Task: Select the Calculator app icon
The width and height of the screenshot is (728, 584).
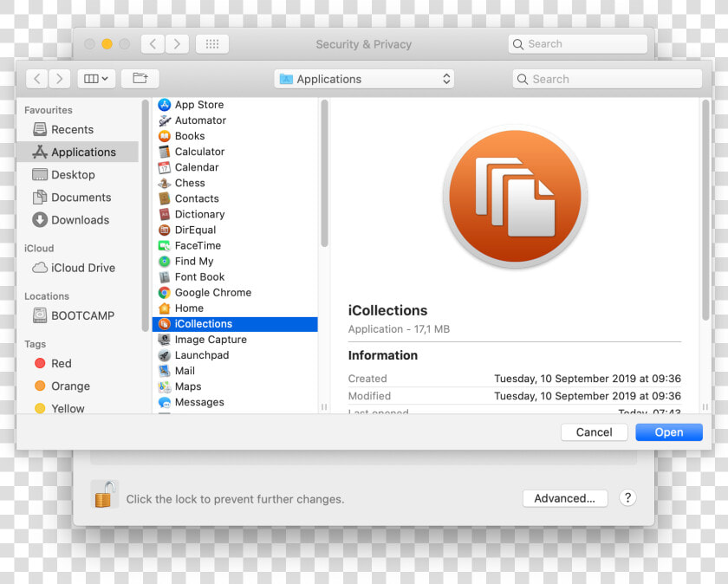Action: (165, 152)
